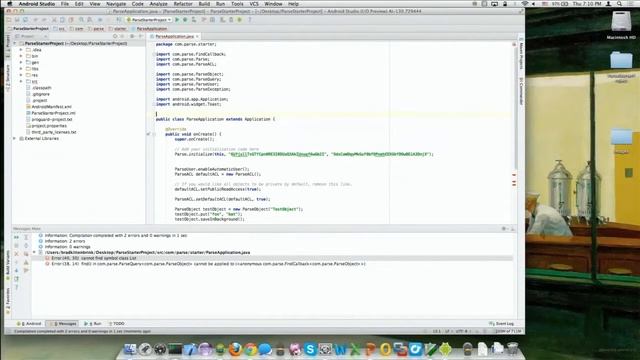Click the Macintosh HD drive icon on desktop
This screenshot has width=640, height=360.
pos(621,22)
